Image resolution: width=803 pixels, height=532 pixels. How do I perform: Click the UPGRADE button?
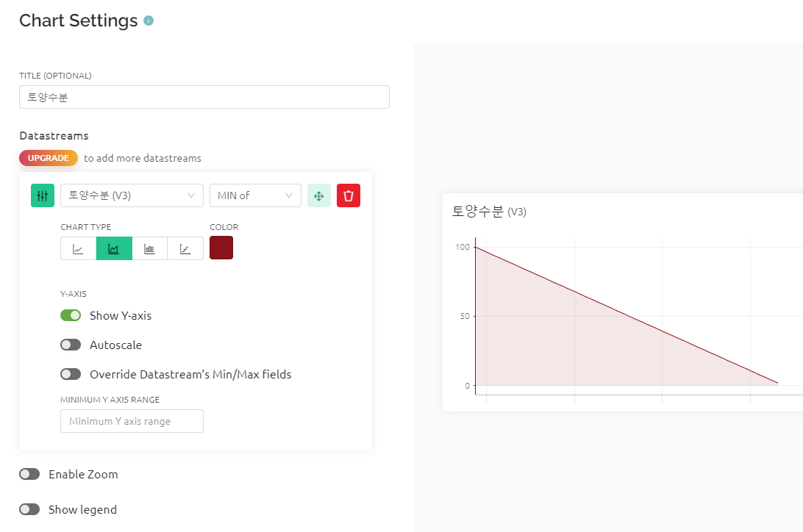click(x=48, y=158)
